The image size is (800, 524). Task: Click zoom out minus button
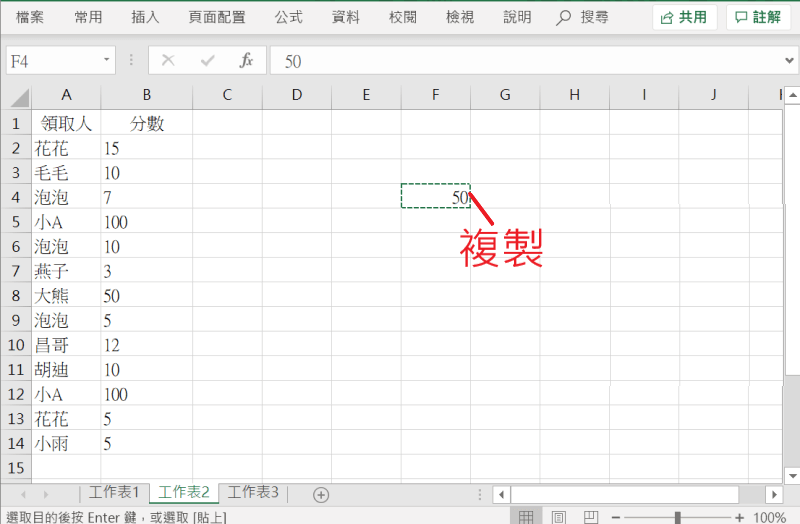616,517
